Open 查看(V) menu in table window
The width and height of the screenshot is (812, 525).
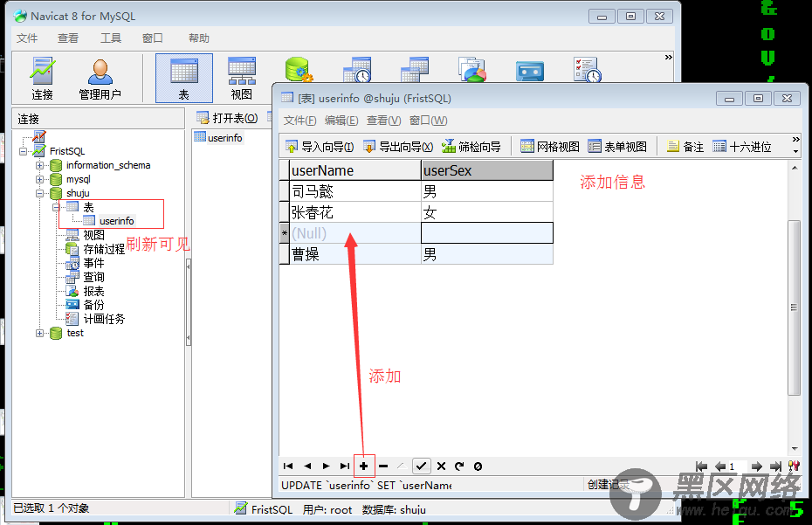[x=383, y=121]
